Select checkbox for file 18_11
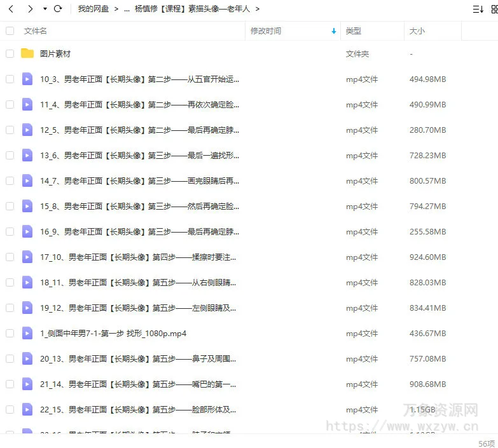This screenshot has width=498, height=448. coord(10,282)
